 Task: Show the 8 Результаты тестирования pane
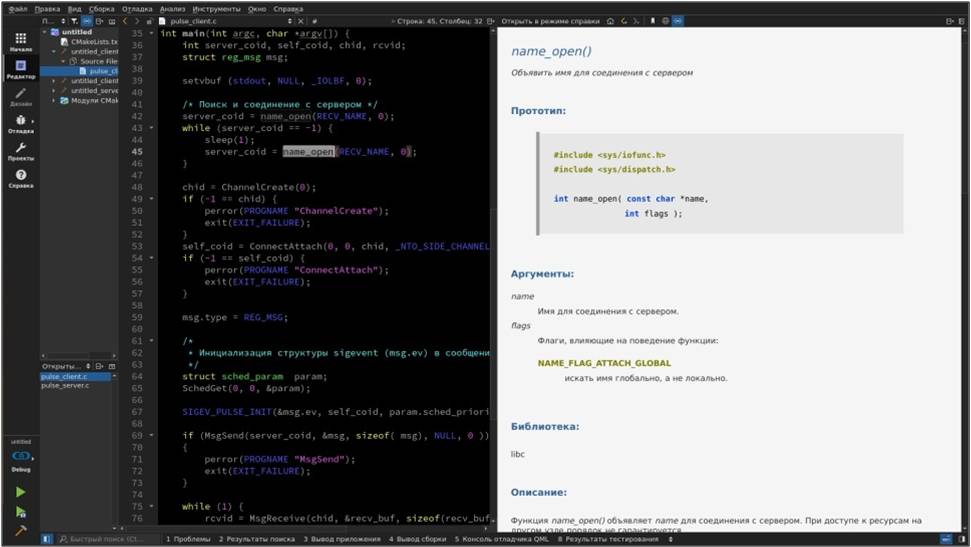pyautogui.click(x=608, y=539)
